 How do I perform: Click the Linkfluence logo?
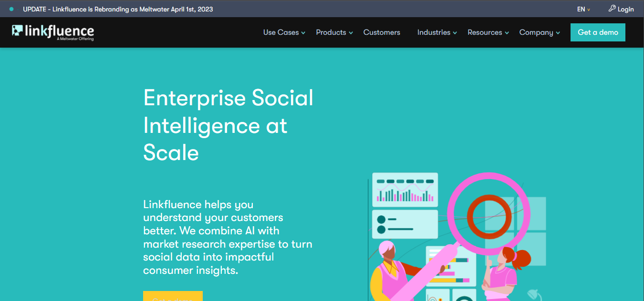[x=53, y=32]
